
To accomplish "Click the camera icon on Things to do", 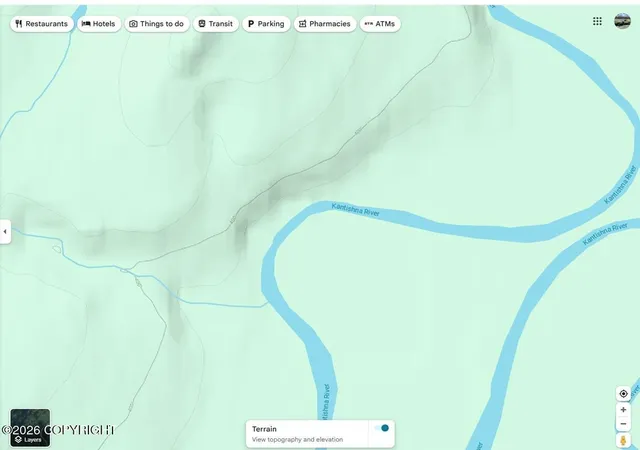I will point(133,24).
